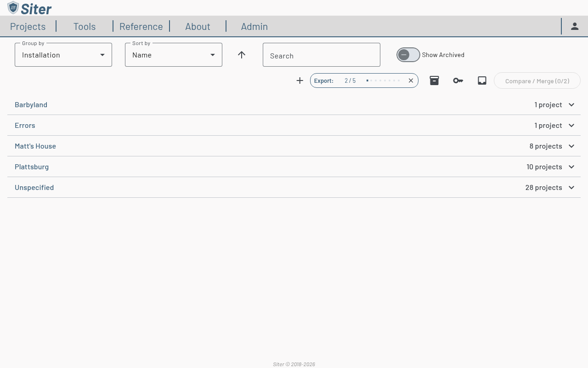Switch to the Admin menu
The image size is (588, 368).
point(254,26)
